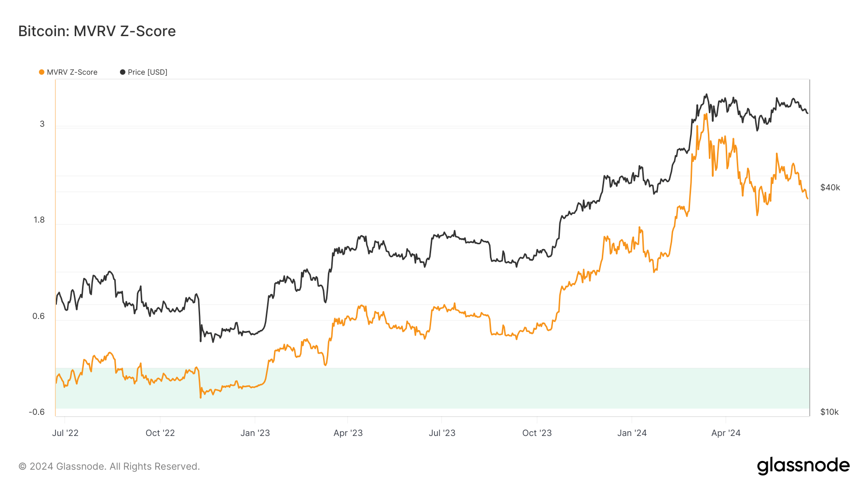This screenshot has width=868, height=488.
Task: Click the $10k price axis label
Action: click(x=829, y=412)
